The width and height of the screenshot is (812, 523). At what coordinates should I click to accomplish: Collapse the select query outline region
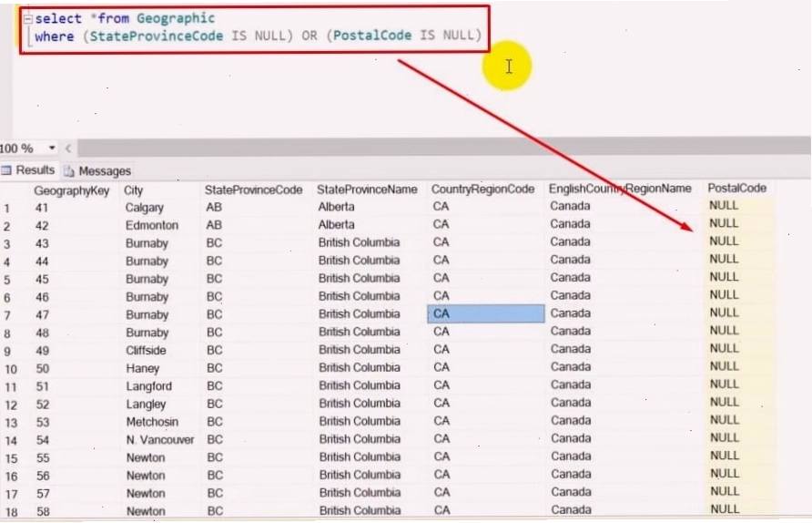pos(27,19)
